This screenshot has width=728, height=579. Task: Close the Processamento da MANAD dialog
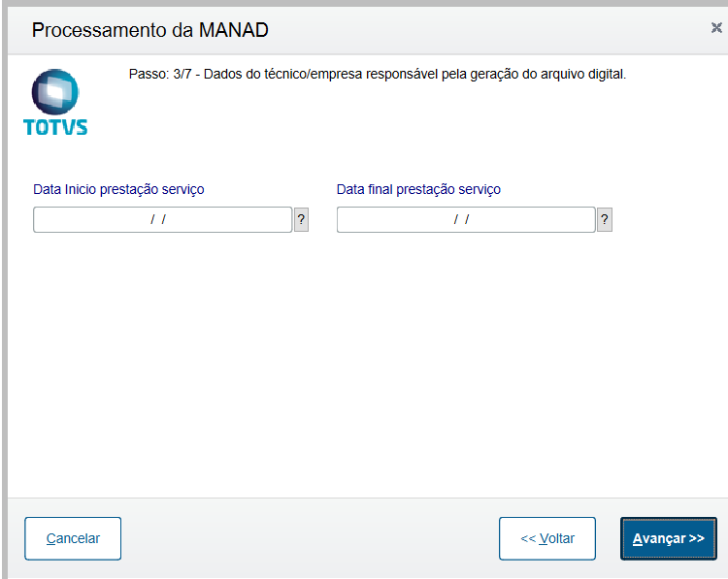[x=716, y=28]
